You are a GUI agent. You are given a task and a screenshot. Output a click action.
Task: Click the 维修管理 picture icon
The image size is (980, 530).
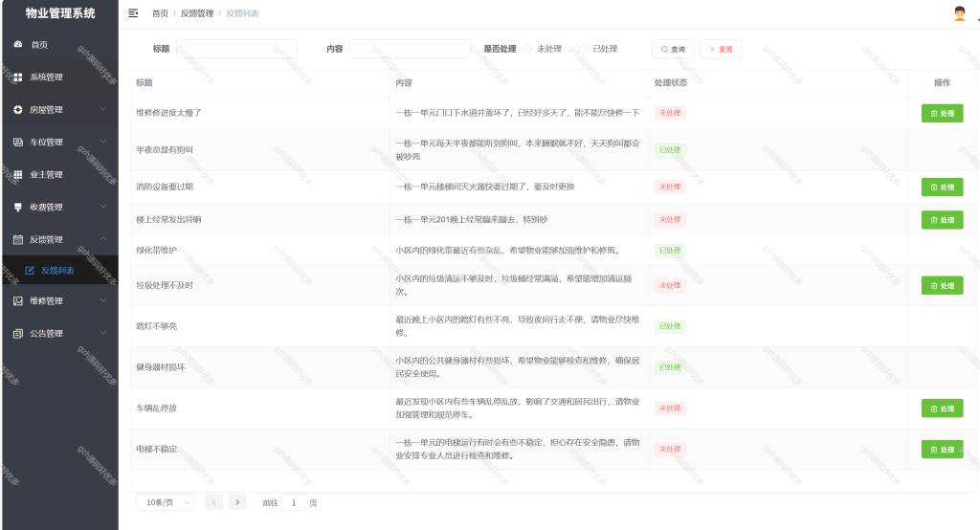18,300
